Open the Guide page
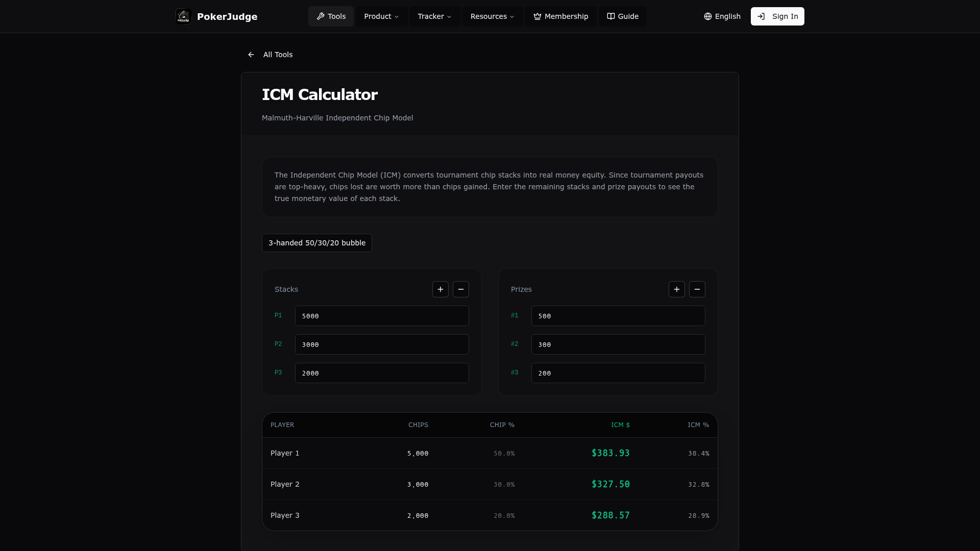 tap(623, 16)
